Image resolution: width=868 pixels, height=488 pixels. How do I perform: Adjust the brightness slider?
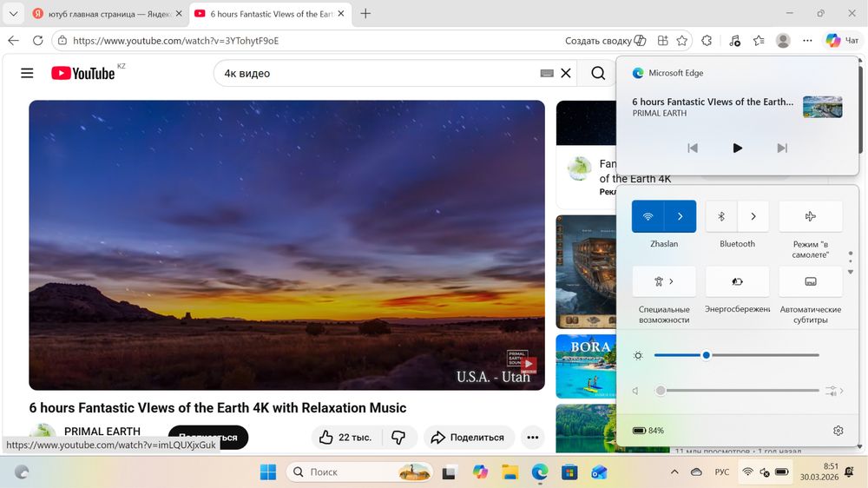click(x=737, y=355)
